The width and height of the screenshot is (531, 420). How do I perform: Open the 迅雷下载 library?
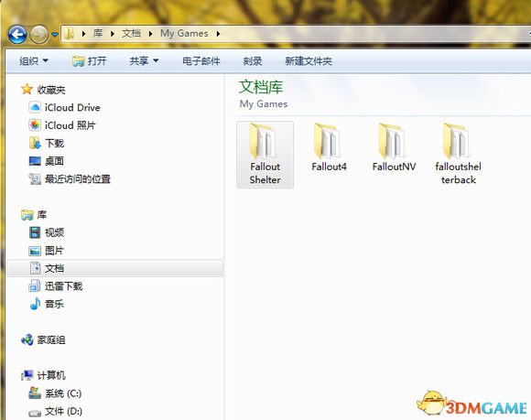click(56, 286)
